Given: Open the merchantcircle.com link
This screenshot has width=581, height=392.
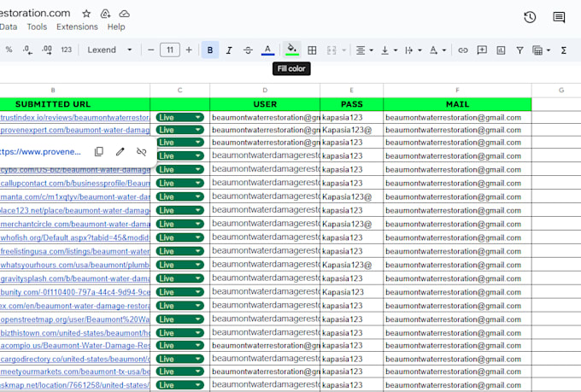Looking at the screenshot, I should [x=75, y=224].
